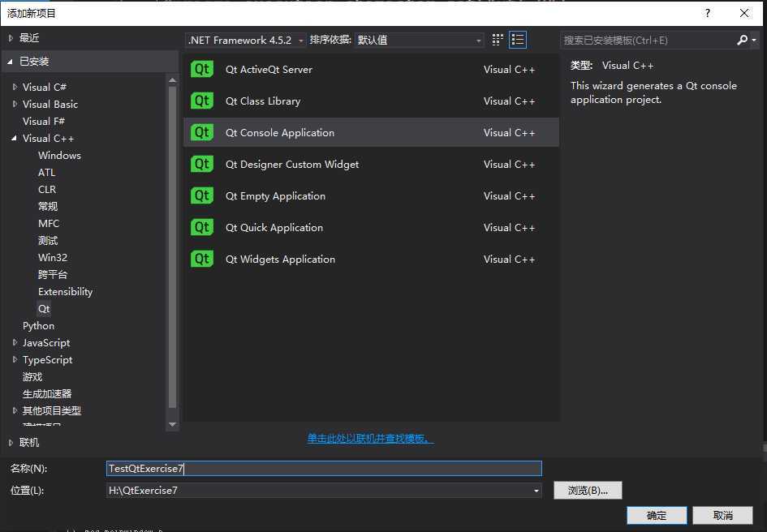Switch to medium icons list view

tap(518, 40)
